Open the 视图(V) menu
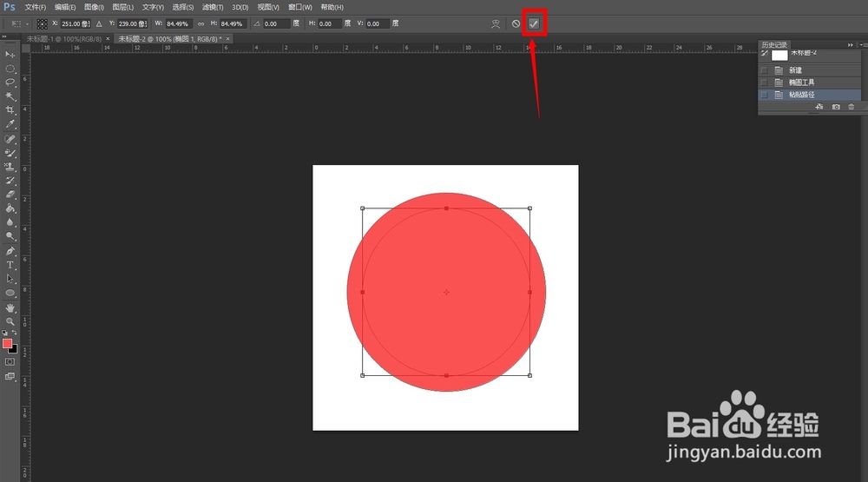Image resolution: width=868 pixels, height=482 pixels. (x=268, y=7)
